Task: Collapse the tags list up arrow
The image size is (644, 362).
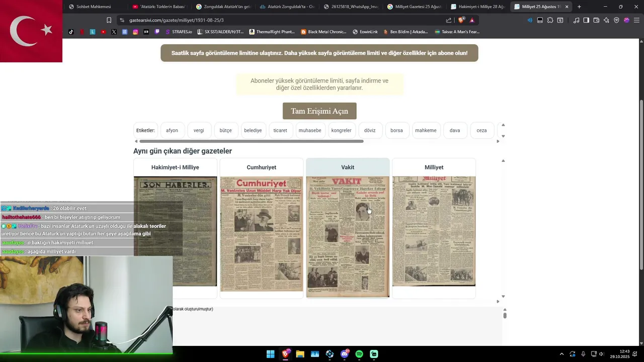Action: point(503,125)
